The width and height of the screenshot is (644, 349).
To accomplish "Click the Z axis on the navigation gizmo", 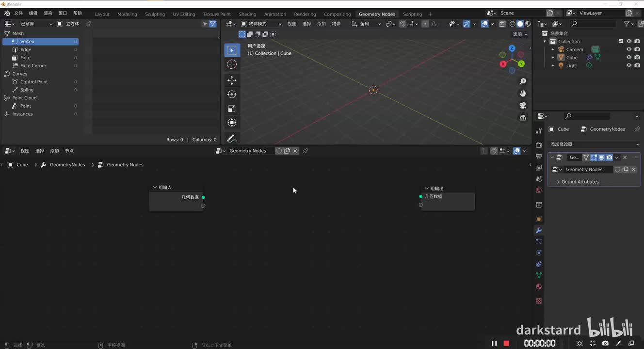I will coord(512,48).
